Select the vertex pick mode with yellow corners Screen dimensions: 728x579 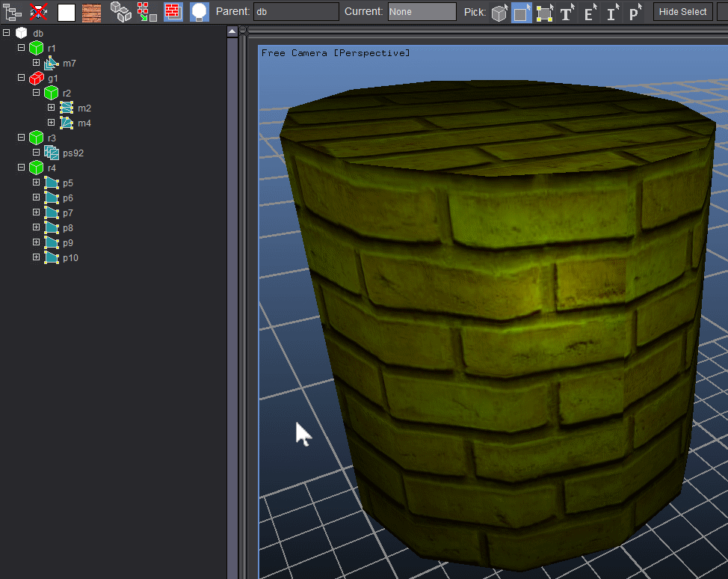[544, 13]
